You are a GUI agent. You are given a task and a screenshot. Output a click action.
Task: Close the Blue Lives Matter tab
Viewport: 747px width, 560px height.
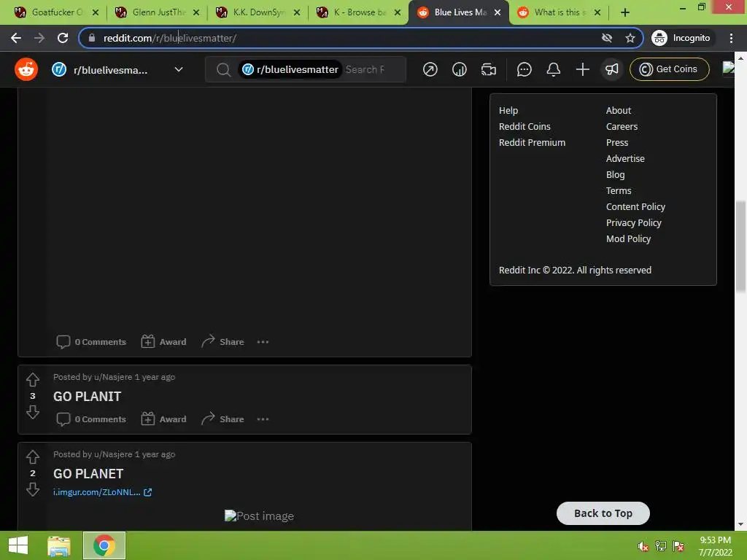pyautogui.click(x=498, y=12)
